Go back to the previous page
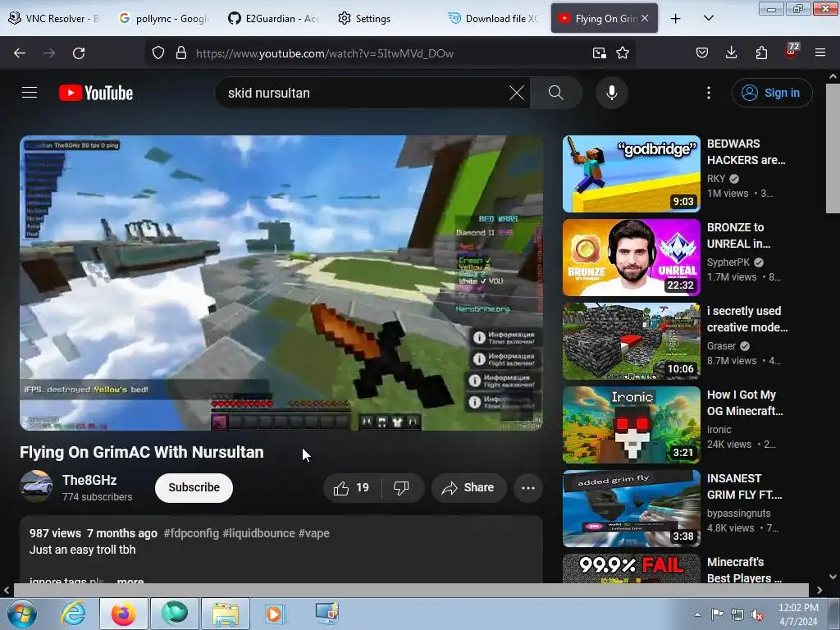Viewport: 840px width, 630px height. (x=20, y=53)
